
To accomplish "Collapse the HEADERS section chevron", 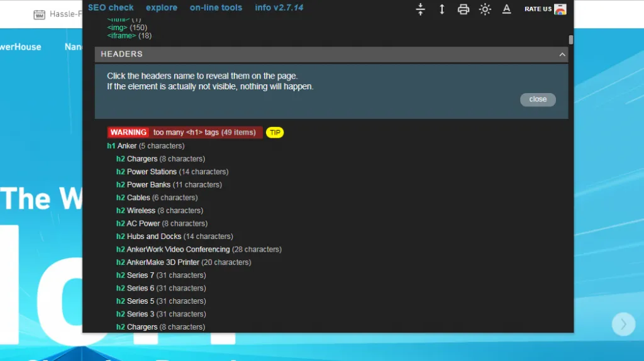I will 562,54.
